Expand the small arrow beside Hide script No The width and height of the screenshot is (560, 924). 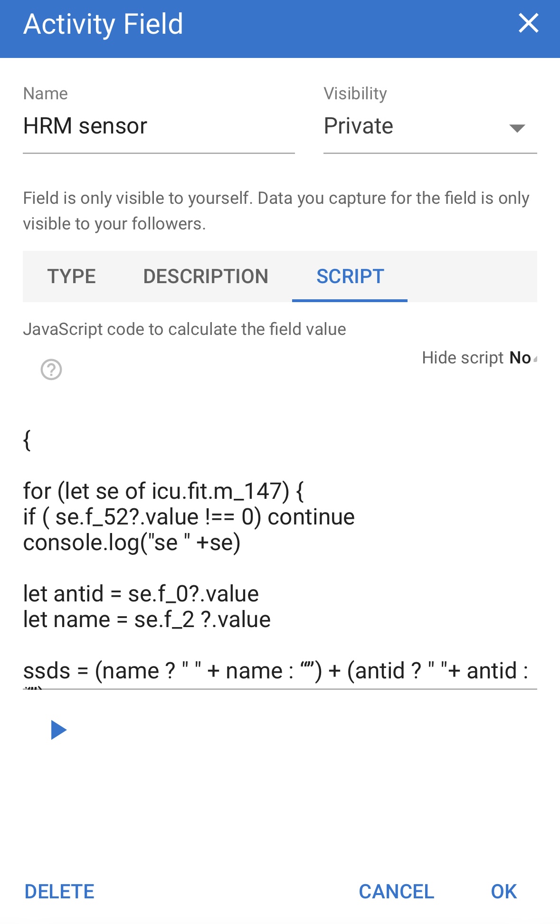(x=535, y=360)
